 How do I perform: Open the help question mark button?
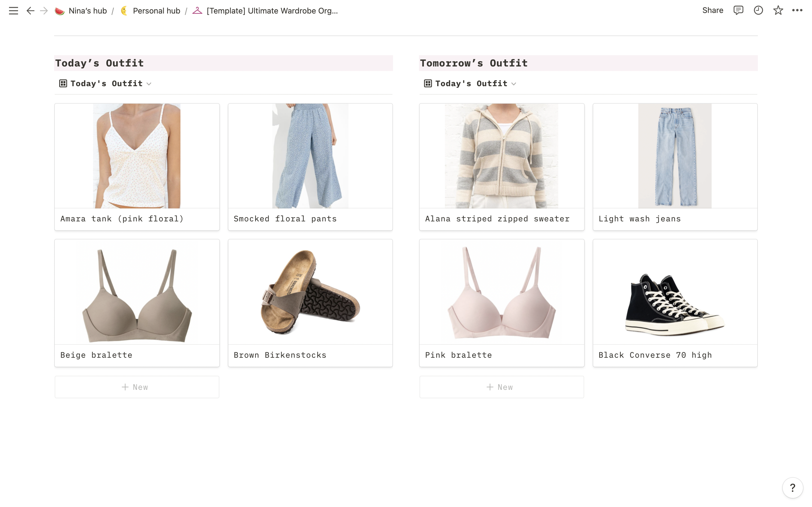[793, 488]
